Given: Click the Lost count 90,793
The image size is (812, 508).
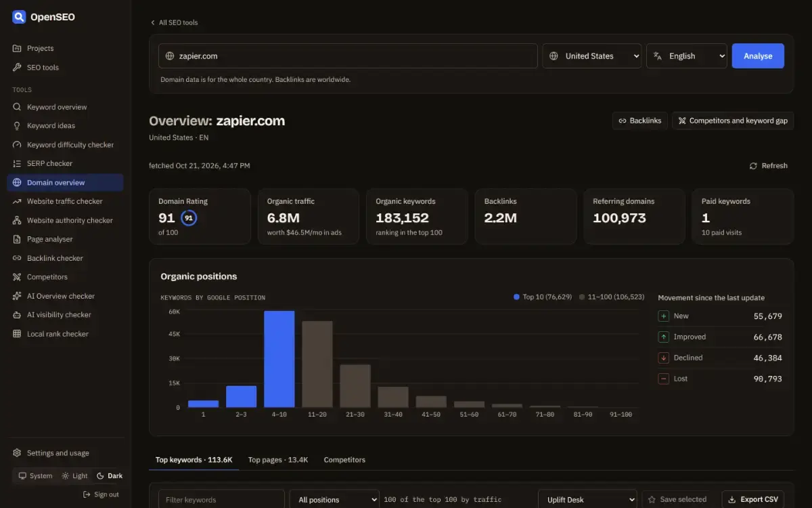Looking at the screenshot, I should pyautogui.click(x=767, y=379).
